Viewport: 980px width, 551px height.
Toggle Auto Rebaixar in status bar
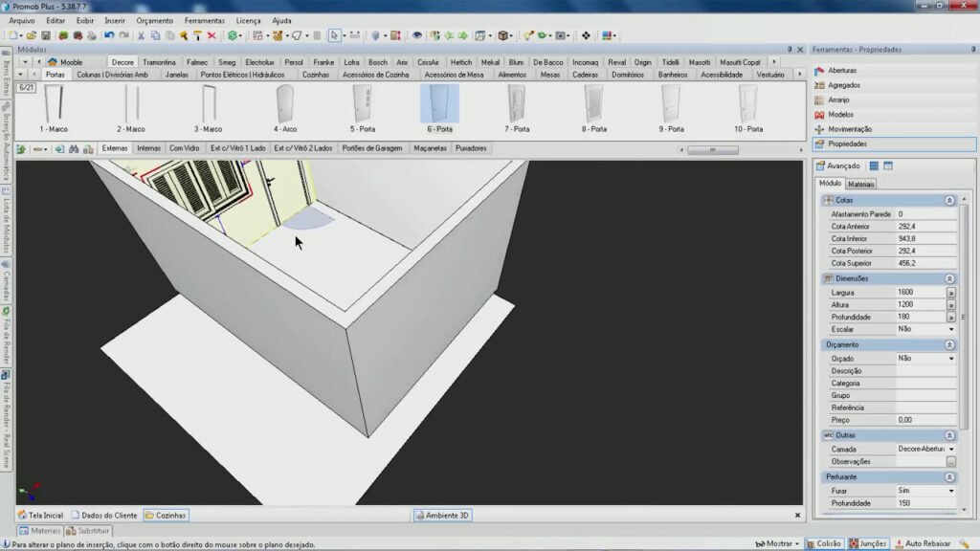click(x=924, y=544)
